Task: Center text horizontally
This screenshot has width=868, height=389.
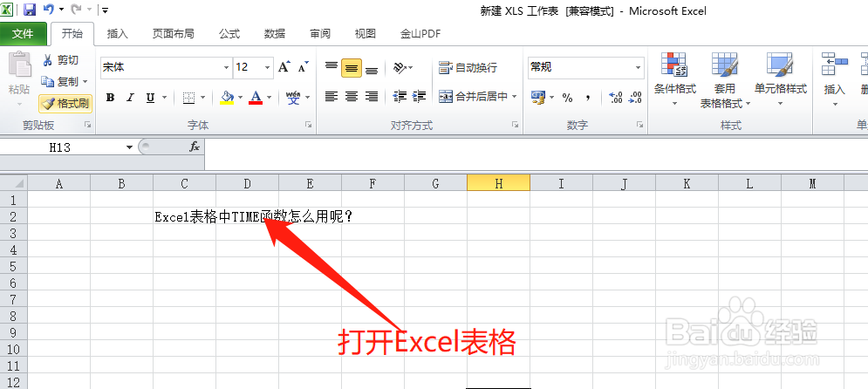Action: (352, 97)
